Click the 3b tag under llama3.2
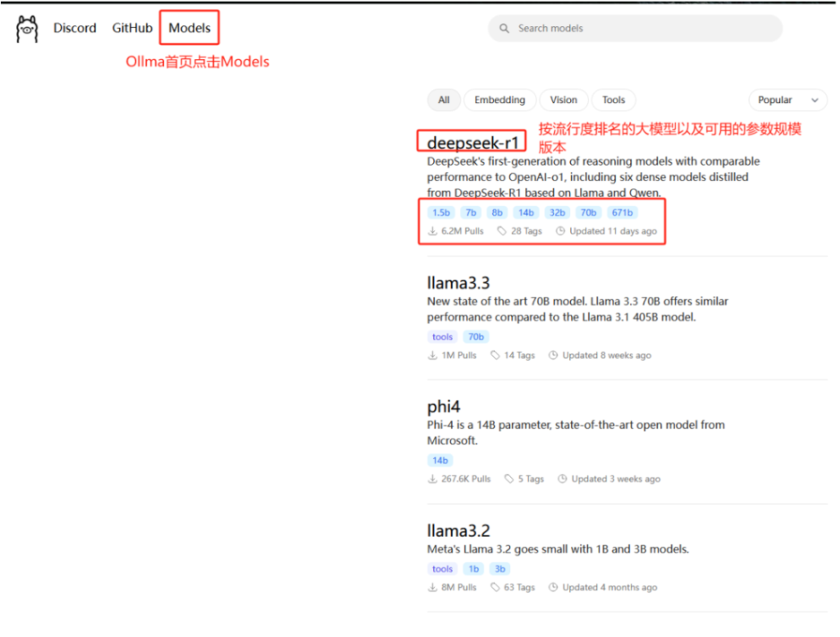 click(500, 570)
